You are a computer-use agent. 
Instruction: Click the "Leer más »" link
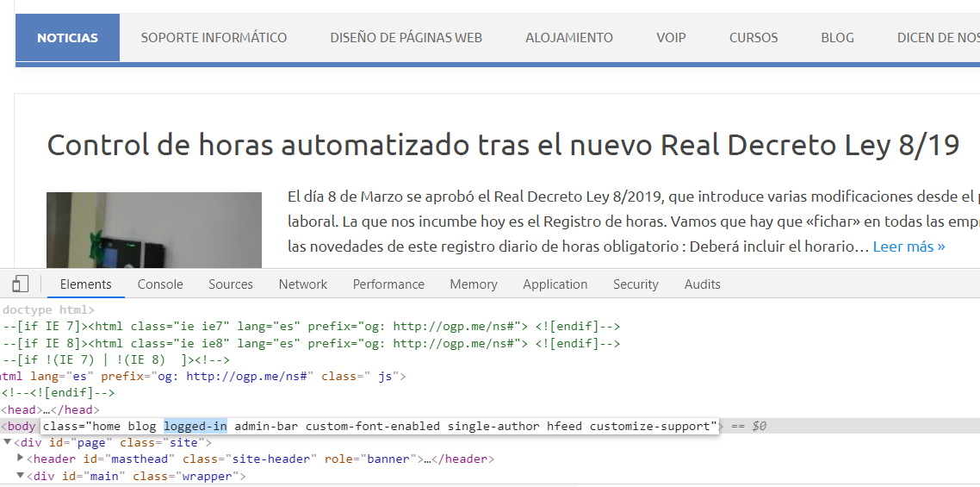point(909,247)
